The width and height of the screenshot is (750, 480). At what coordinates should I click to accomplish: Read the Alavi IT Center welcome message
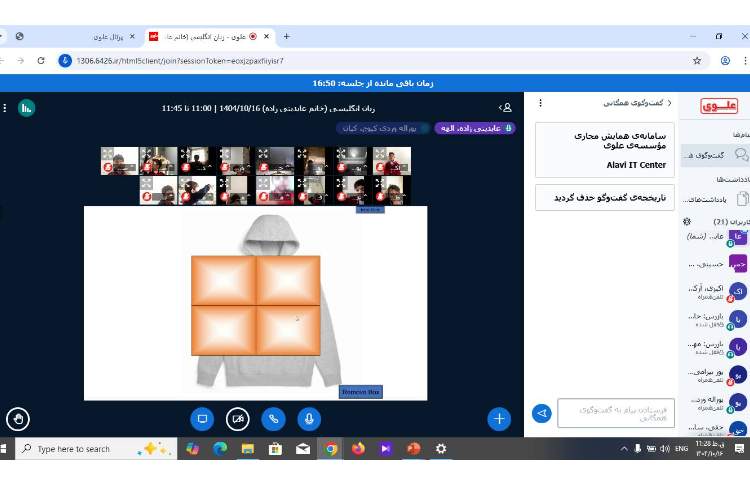[x=605, y=150]
